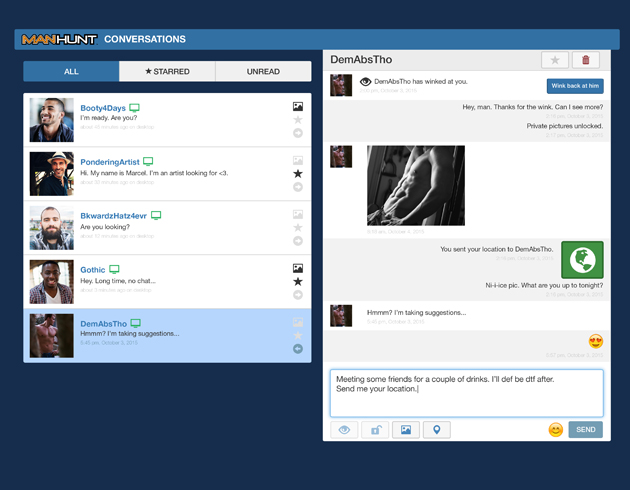Click the arrow icon in PonderingArtist row

click(x=298, y=187)
